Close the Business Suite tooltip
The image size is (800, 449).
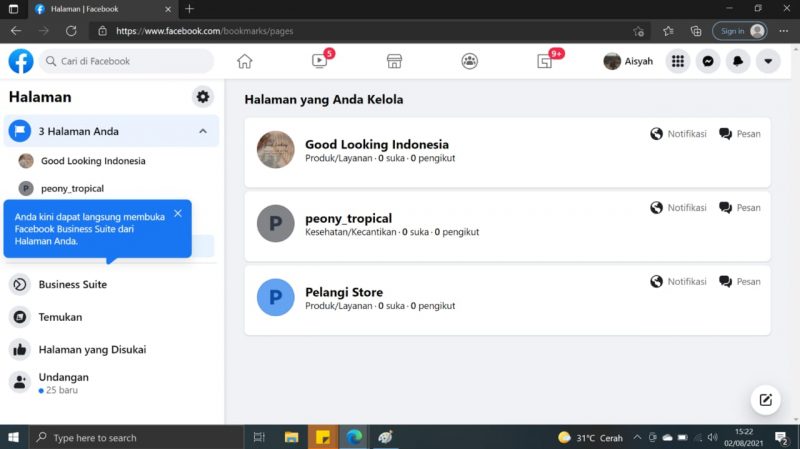click(x=178, y=213)
